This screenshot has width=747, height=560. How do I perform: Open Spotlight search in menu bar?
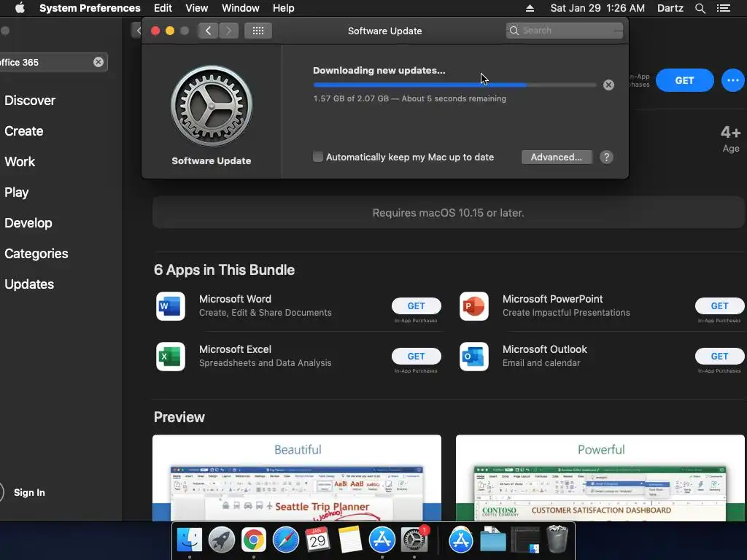click(700, 8)
